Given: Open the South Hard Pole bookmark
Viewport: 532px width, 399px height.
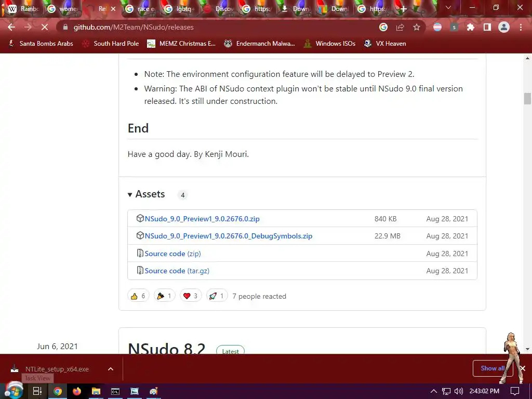Looking at the screenshot, I should click(111, 44).
